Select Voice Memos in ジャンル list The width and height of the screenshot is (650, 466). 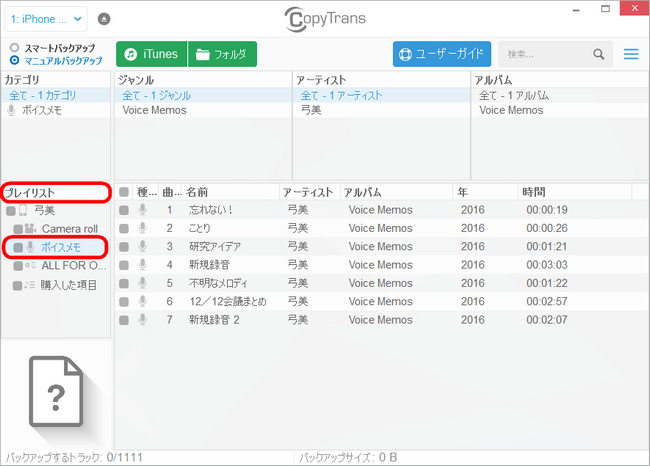point(203,110)
